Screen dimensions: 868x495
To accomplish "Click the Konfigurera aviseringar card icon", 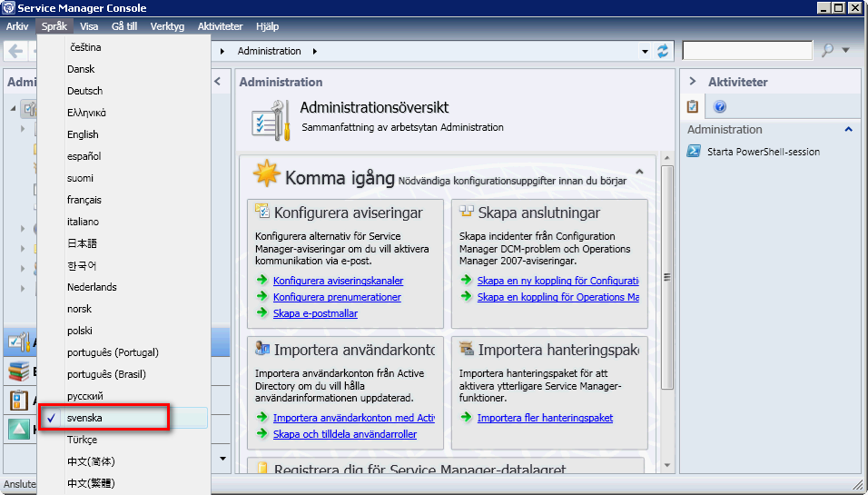I will [261, 211].
